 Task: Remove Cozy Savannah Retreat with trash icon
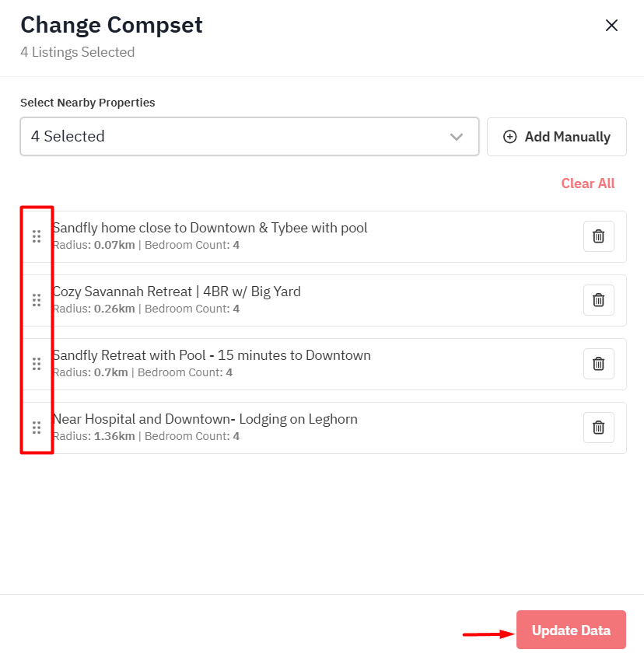598,300
